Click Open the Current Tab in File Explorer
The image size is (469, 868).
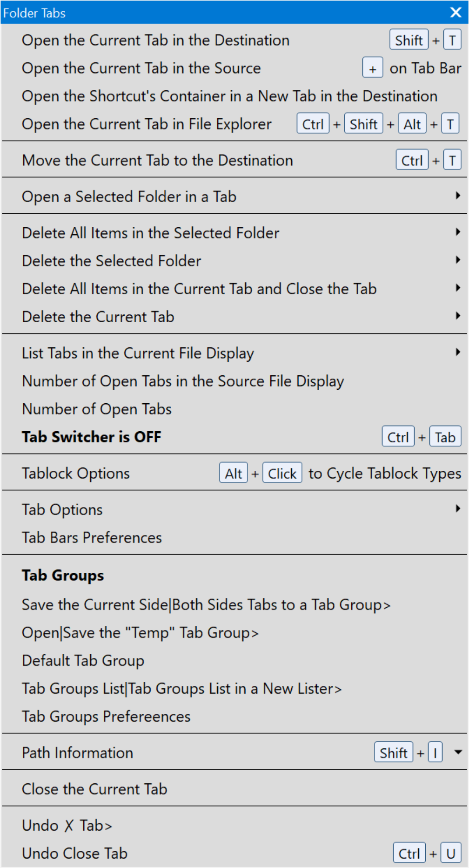tap(234, 124)
